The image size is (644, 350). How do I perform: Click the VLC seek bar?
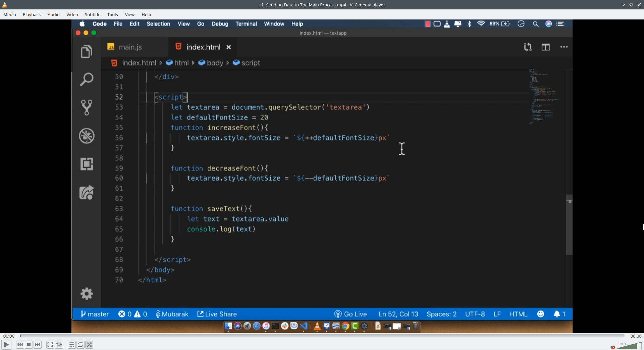click(322, 336)
